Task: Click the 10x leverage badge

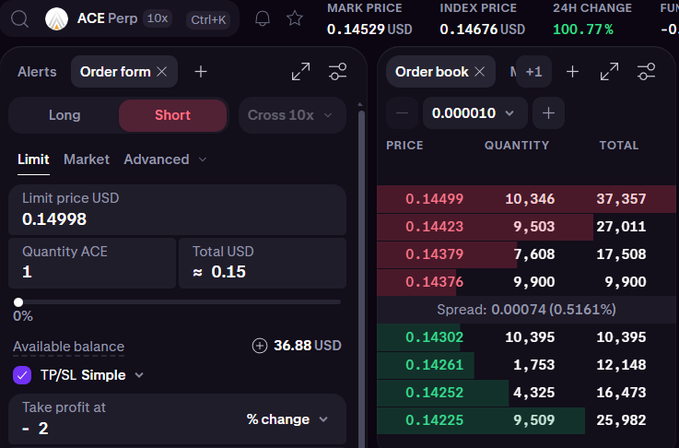Action: [158, 19]
